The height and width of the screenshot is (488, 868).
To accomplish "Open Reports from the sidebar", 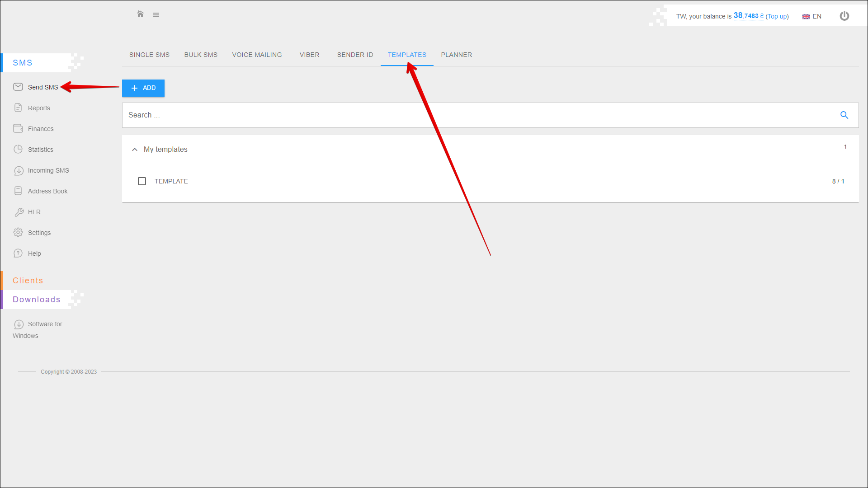I will pyautogui.click(x=39, y=108).
